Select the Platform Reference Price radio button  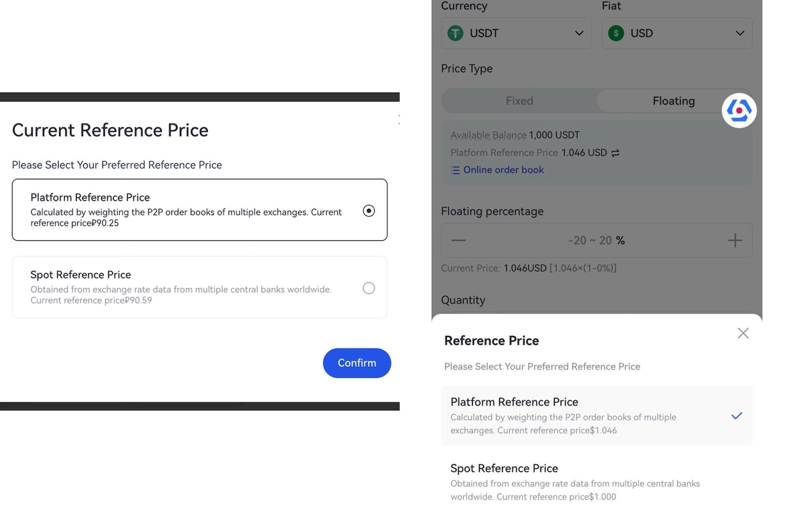pyautogui.click(x=368, y=211)
